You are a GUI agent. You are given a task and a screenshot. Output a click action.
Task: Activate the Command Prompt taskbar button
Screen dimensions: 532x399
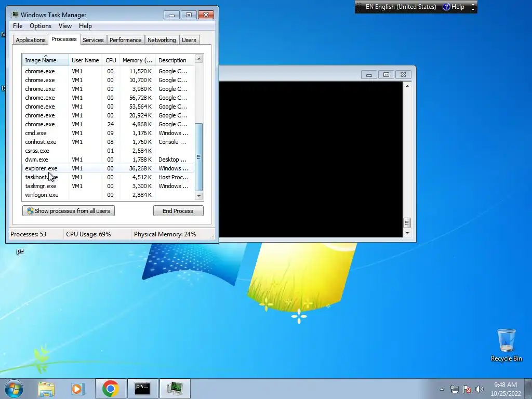(x=142, y=389)
